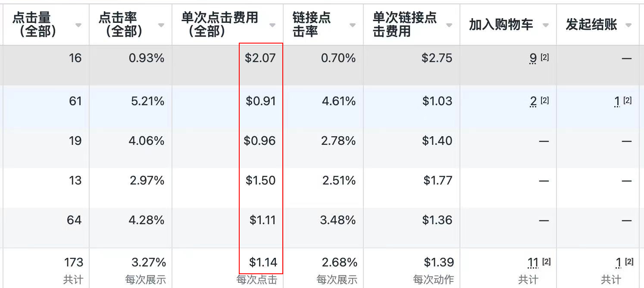
Task: Click the [2] footnote beside 9
Action: click(544, 57)
